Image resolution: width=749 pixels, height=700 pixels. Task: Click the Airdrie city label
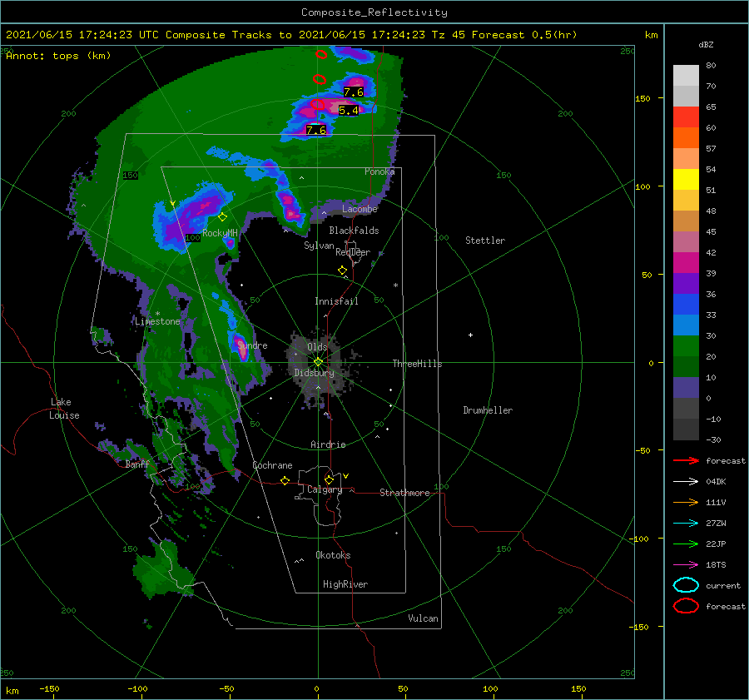pos(328,444)
